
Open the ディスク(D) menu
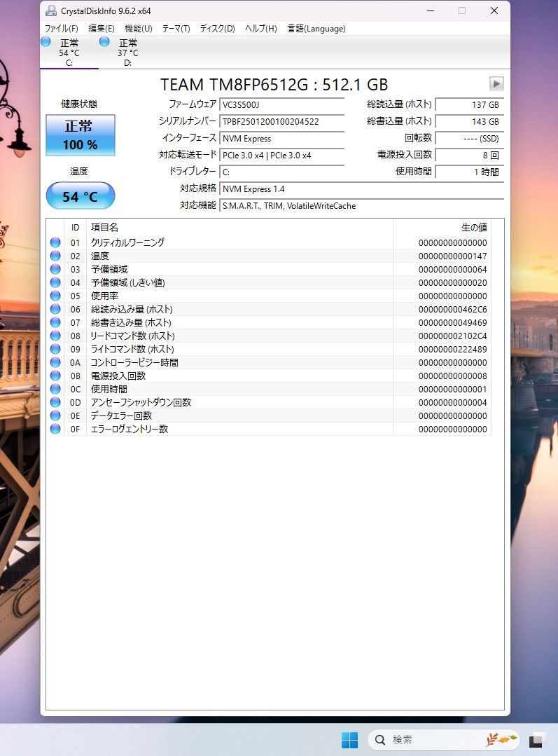click(217, 29)
